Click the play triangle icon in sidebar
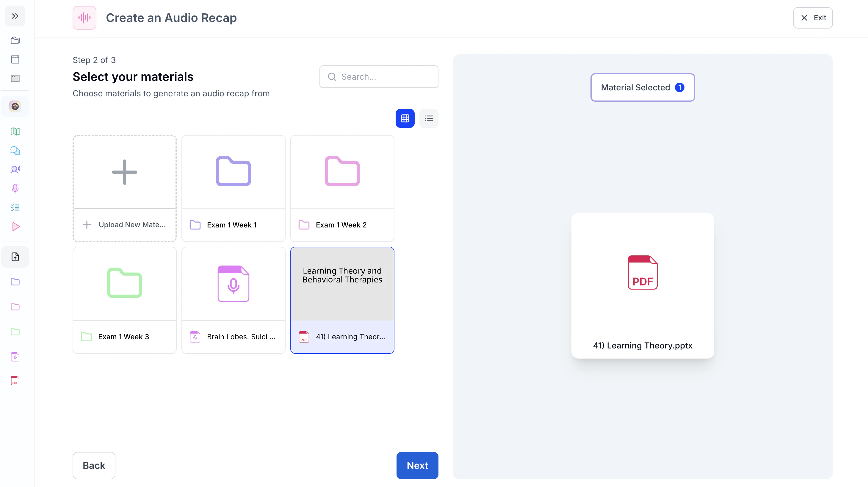 coord(15,226)
